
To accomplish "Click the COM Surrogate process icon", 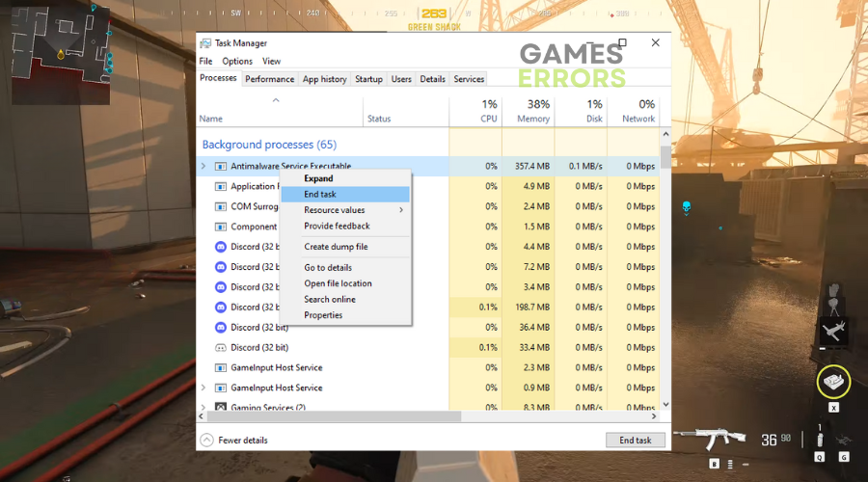I will tap(220, 206).
